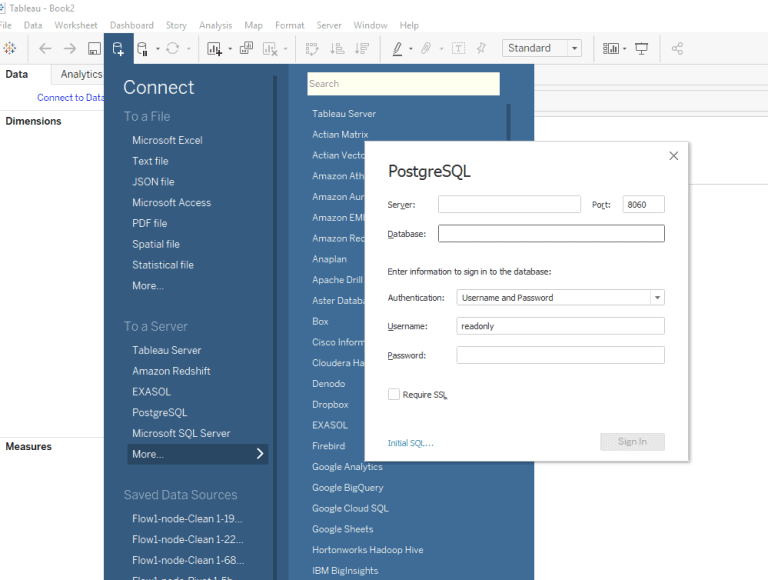
Task: Click the Presentation Mode icon
Action: [x=641, y=48]
